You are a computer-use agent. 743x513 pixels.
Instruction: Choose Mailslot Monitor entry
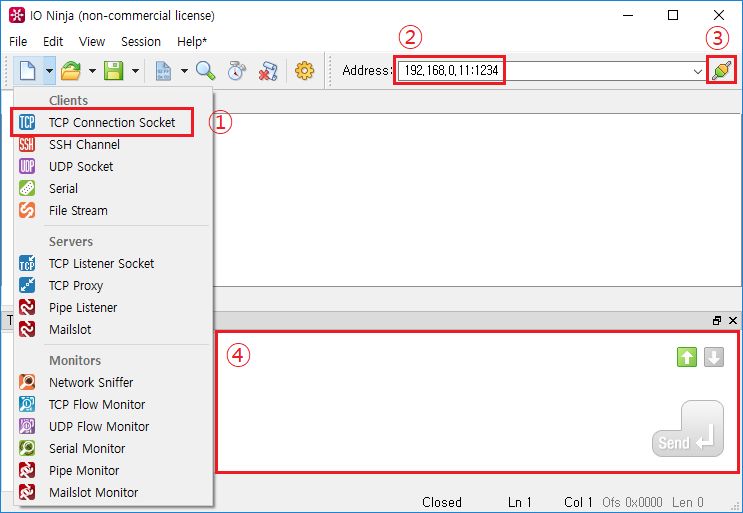pyautogui.click(x=112, y=492)
